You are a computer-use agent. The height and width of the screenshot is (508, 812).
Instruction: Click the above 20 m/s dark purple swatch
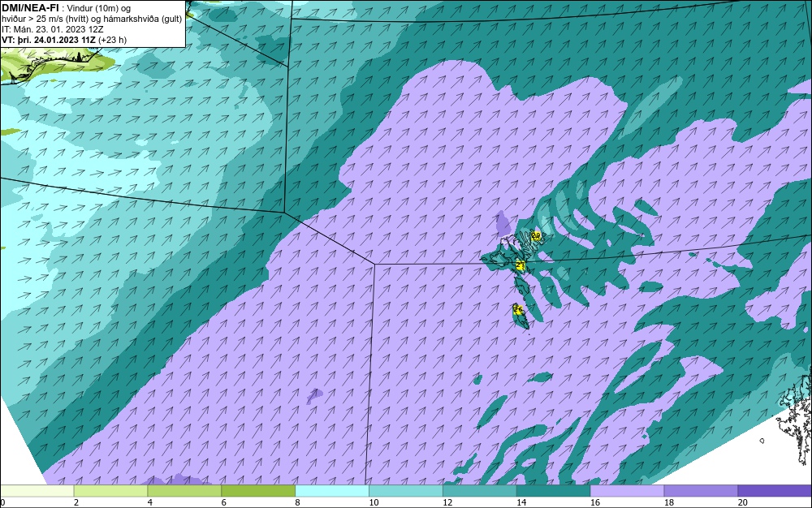tap(775, 491)
